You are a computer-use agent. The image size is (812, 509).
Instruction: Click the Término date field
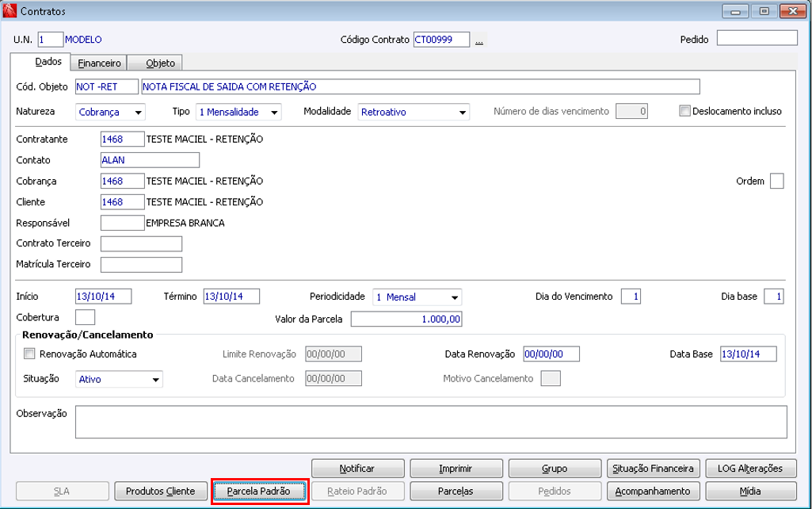click(x=231, y=297)
